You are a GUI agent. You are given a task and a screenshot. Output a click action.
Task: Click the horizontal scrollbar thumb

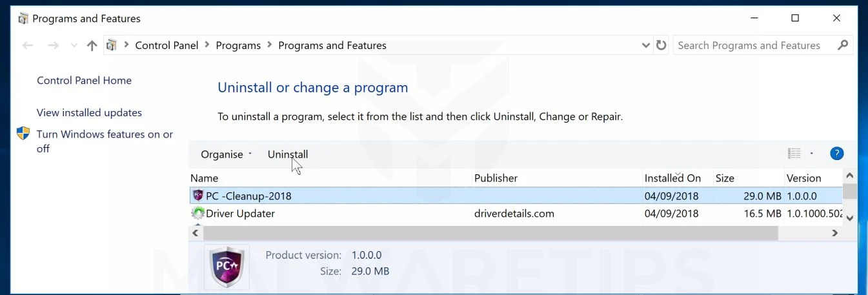pos(491,233)
